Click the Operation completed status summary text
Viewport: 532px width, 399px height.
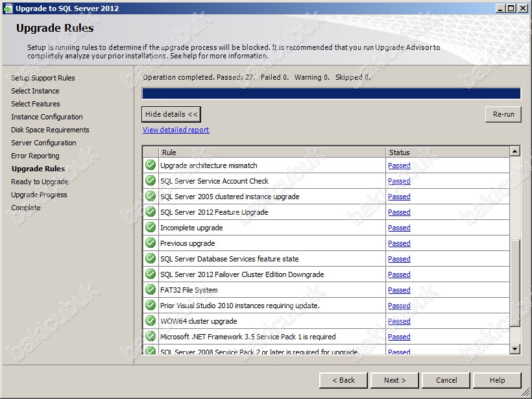[x=256, y=77]
